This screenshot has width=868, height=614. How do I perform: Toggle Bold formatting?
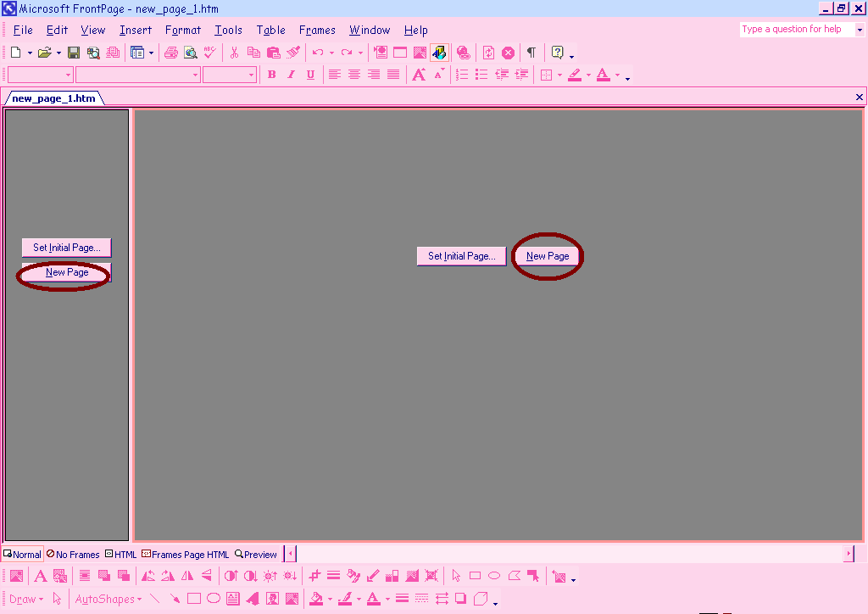tap(272, 75)
